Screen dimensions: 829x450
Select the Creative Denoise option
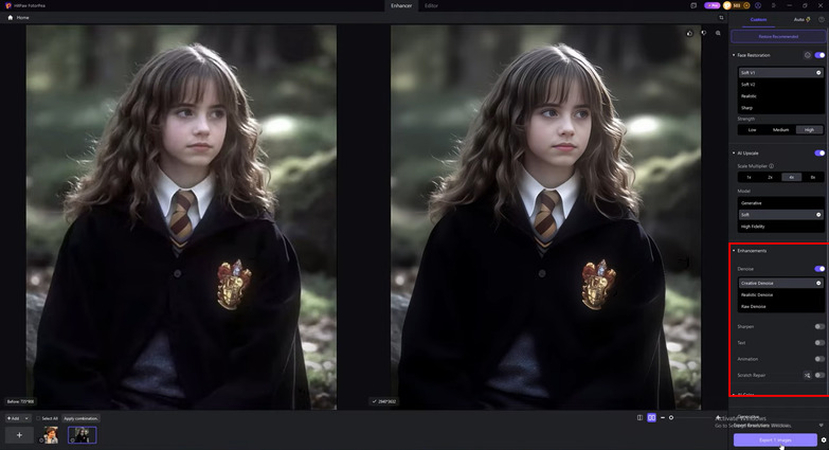point(781,283)
